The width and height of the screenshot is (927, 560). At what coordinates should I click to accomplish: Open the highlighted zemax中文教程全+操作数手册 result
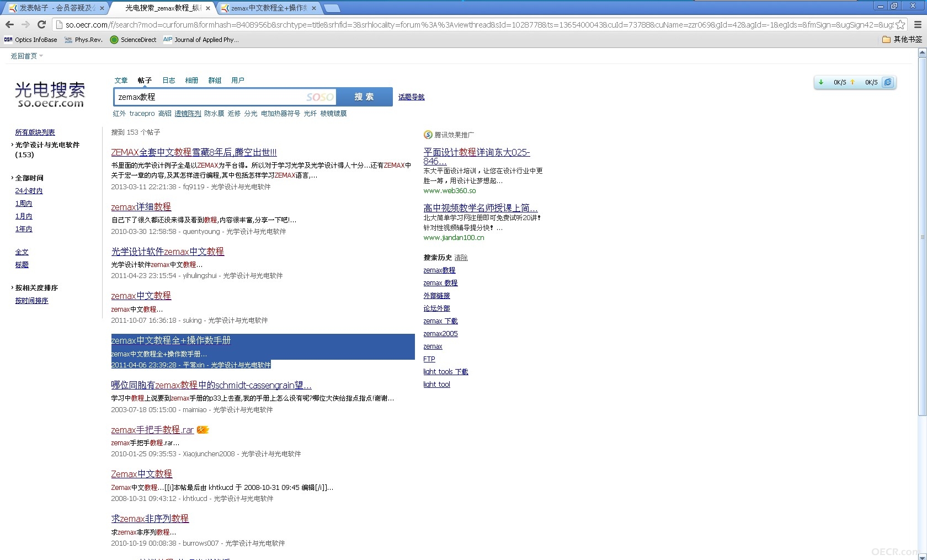[171, 340]
